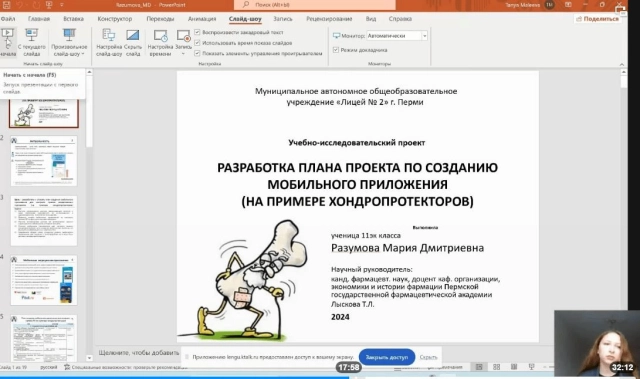
Task: Open the Анимация ribbon tab
Action: (202, 19)
